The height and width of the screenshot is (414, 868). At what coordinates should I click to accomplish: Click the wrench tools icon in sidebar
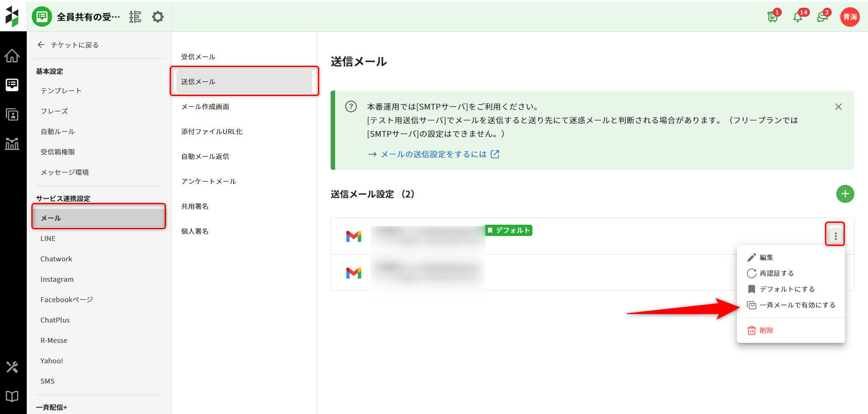coord(12,367)
